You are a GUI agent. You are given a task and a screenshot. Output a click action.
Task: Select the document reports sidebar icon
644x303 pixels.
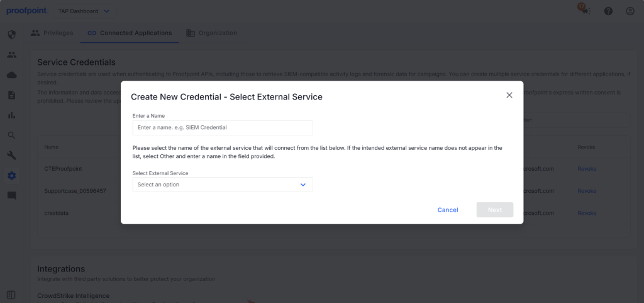(x=11, y=95)
